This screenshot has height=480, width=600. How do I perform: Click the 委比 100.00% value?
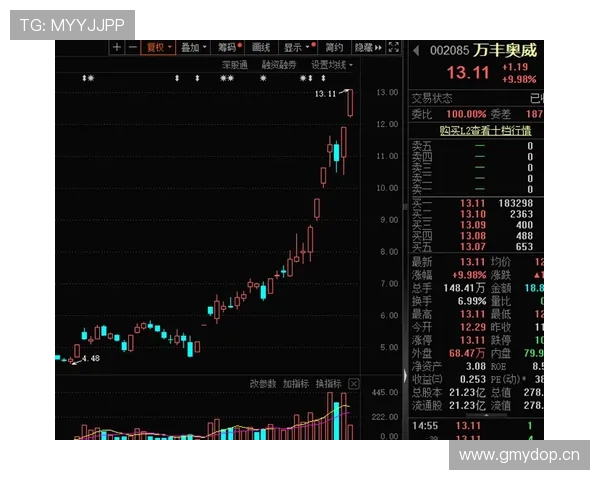466,114
